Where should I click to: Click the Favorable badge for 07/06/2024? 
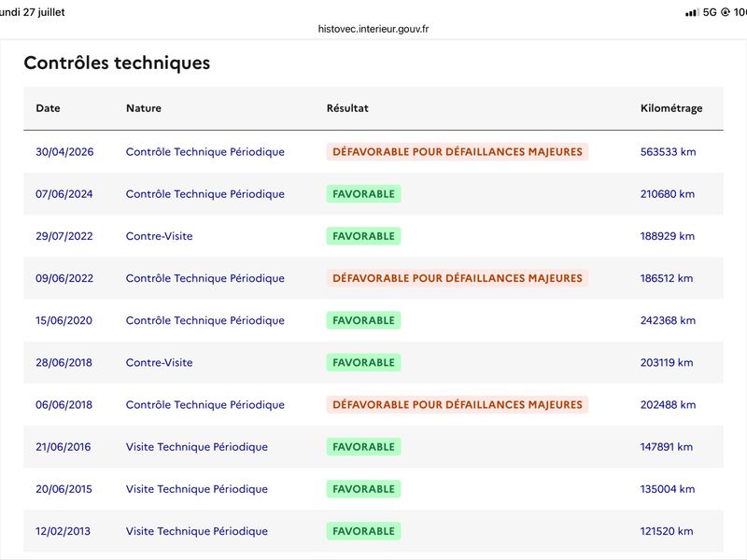pyautogui.click(x=363, y=194)
